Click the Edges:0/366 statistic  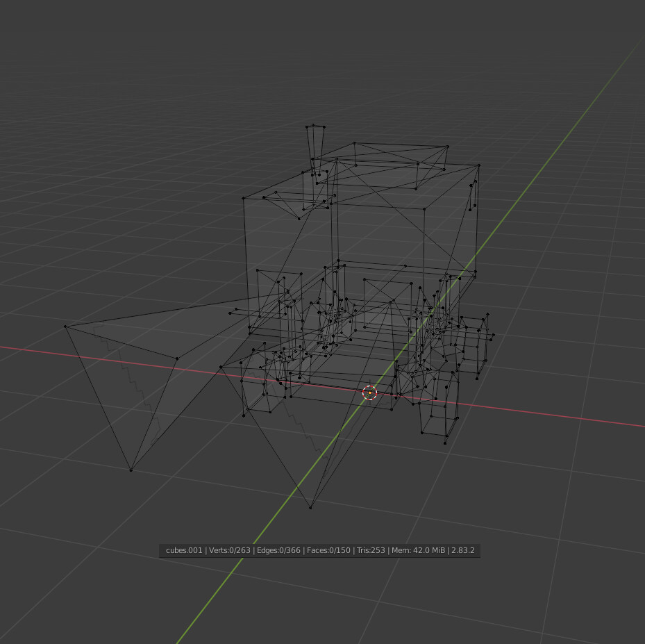pos(278,550)
